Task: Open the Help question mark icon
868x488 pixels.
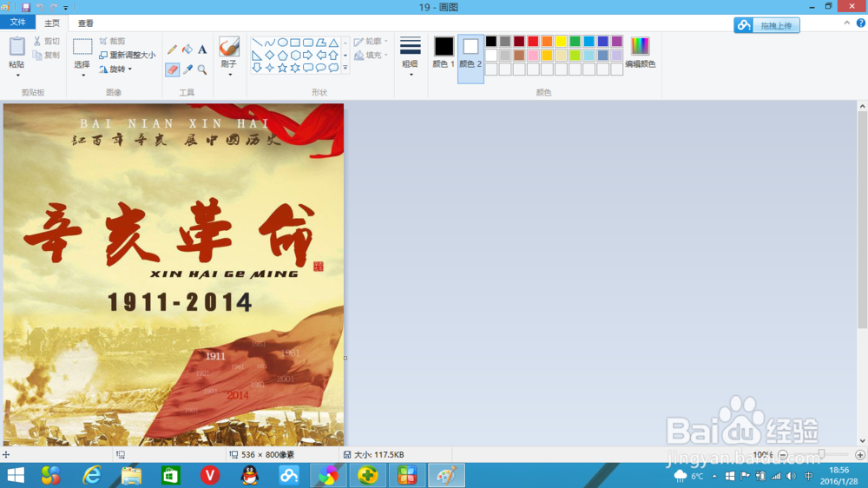Action: point(861,23)
